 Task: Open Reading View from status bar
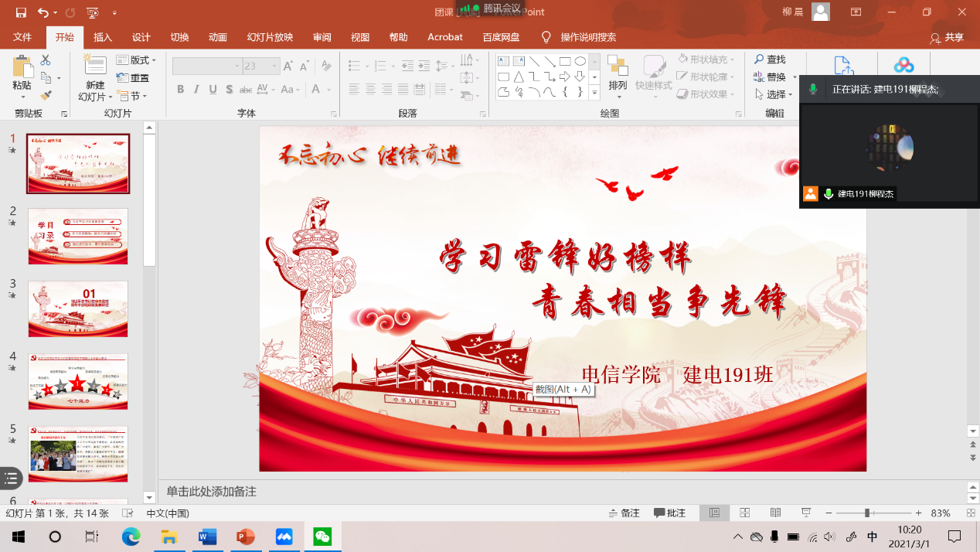point(775,513)
